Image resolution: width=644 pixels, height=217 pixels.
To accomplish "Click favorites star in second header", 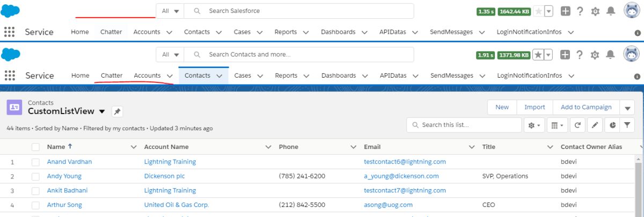I will tap(538, 55).
